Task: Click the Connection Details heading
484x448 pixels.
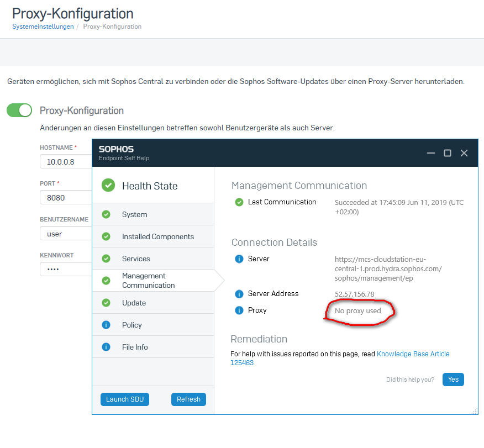Action: click(x=274, y=242)
